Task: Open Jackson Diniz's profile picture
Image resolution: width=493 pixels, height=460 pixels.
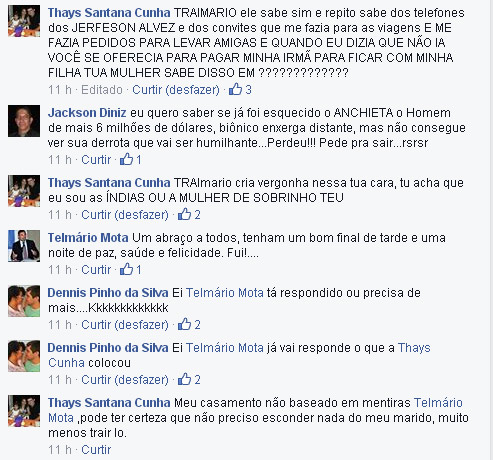Action: [x=24, y=121]
